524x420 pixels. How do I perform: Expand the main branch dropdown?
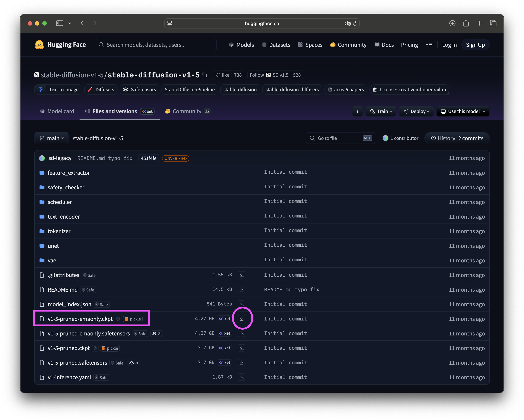[x=51, y=138]
